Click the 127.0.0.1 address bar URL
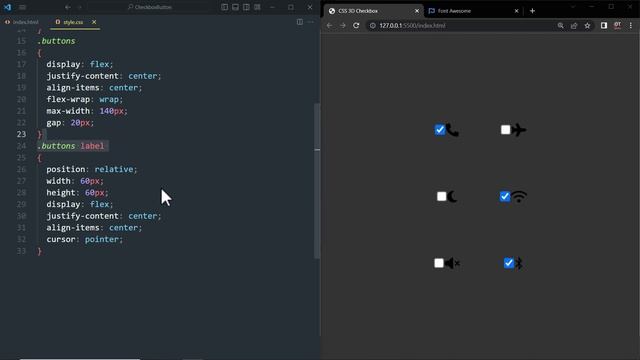Viewport: 640px width, 360px height. click(412, 26)
